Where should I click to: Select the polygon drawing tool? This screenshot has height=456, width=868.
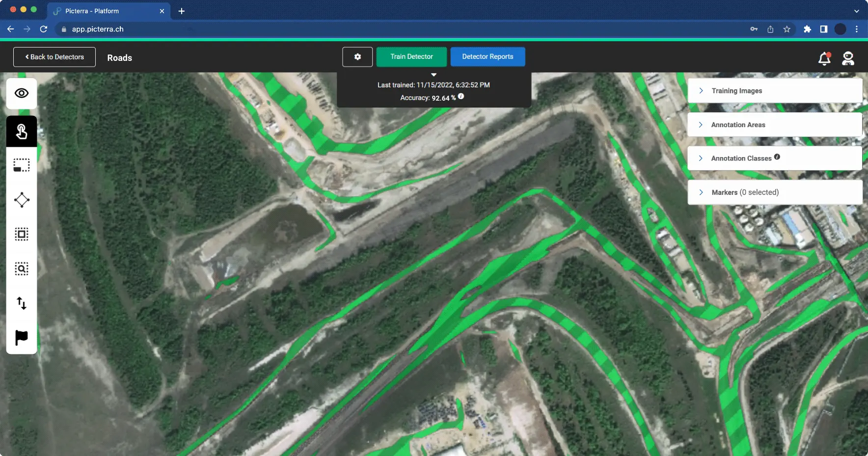[x=22, y=200]
